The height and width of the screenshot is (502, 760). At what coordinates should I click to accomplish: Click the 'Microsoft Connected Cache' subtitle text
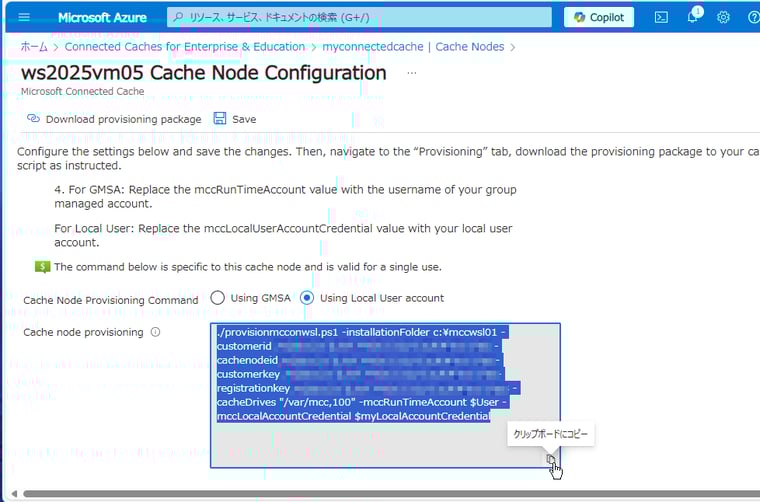82,92
